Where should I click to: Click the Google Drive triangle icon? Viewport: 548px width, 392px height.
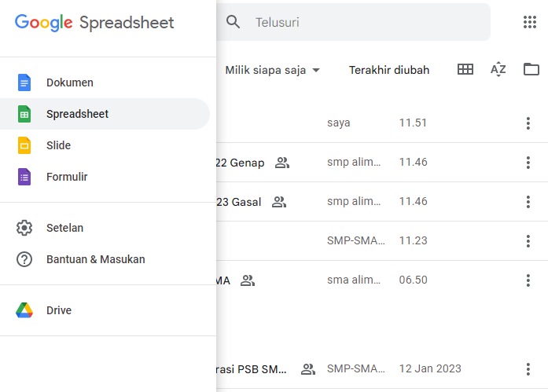pos(24,310)
